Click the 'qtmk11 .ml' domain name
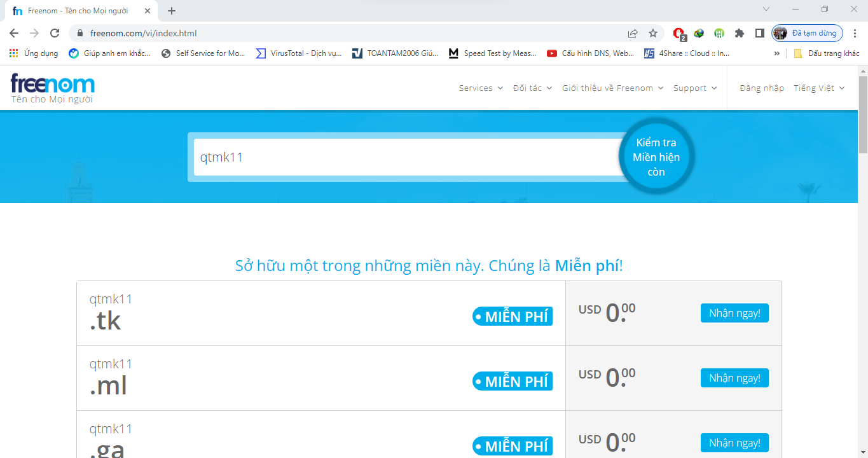 (111, 377)
